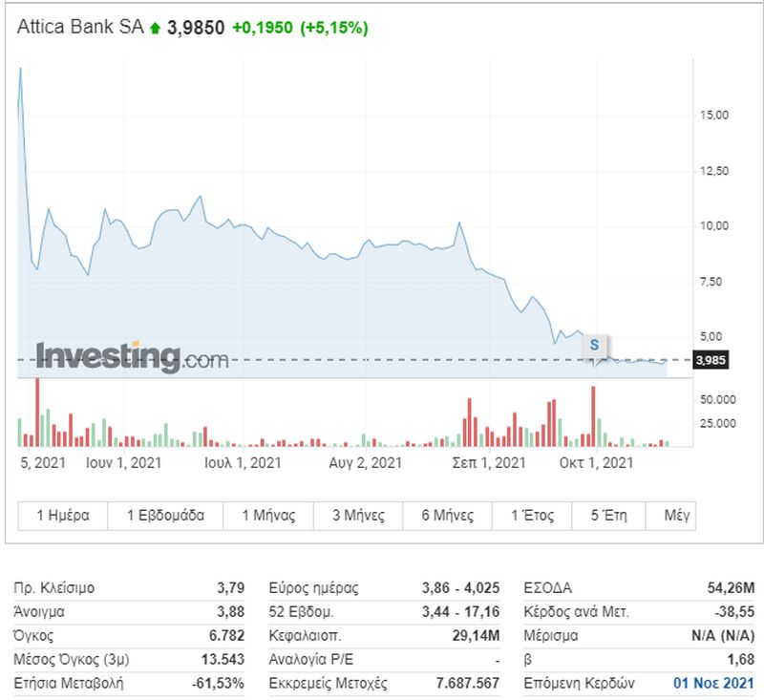Image resolution: width=764 pixels, height=700 pixels.
Task: Click the Σεπ 1, 2021 date label
Action: coord(489,462)
